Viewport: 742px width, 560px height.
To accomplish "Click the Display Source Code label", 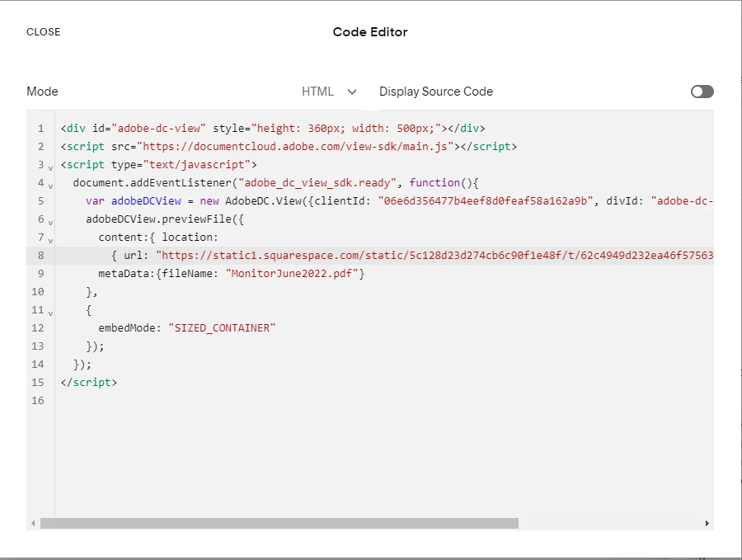I will [436, 92].
